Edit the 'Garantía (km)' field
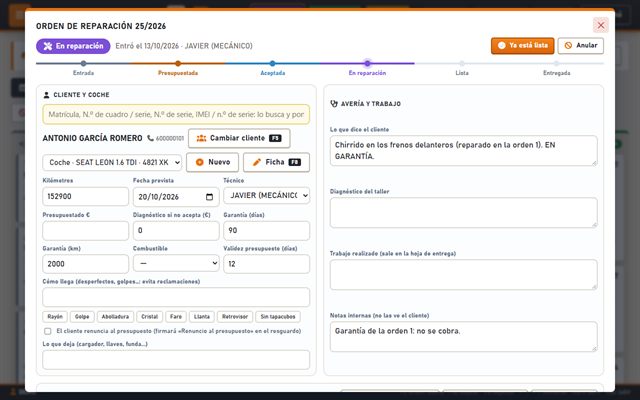The image size is (640, 400). pyautogui.click(x=85, y=264)
